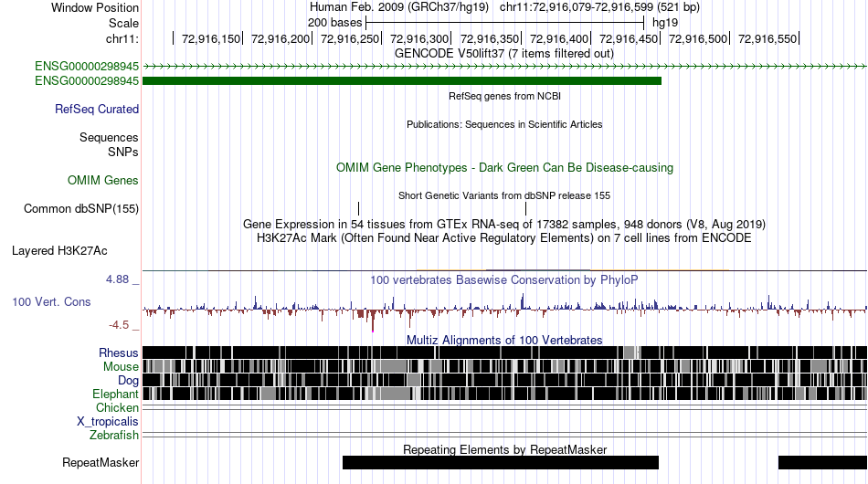Click 100 vertebrates Basewise Conservation title
The image size is (868, 484).
coord(504,279)
